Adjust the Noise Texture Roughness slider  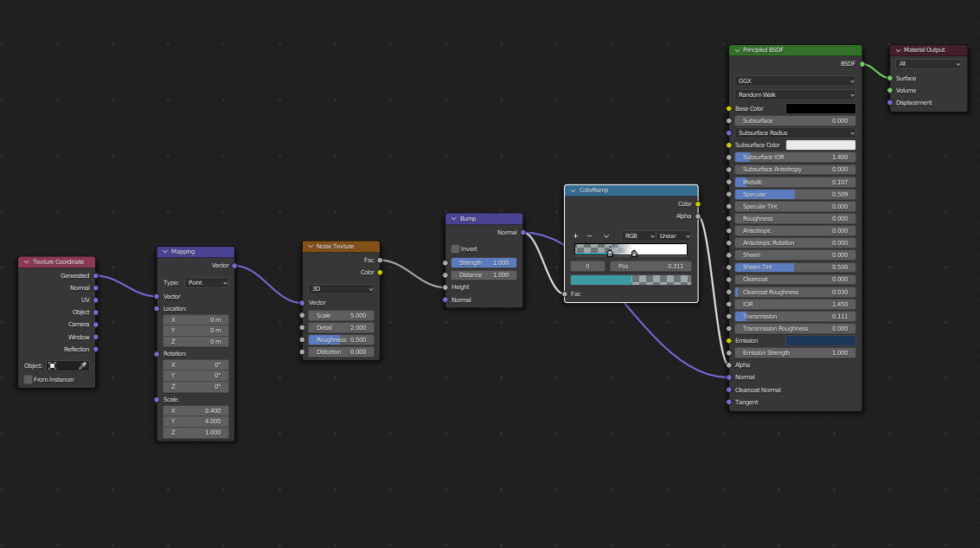click(x=342, y=339)
